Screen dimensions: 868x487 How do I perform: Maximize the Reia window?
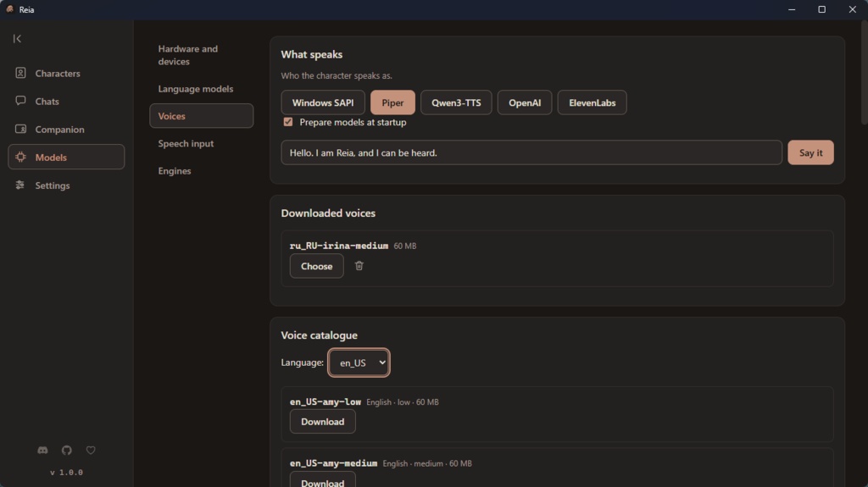pyautogui.click(x=821, y=9)
